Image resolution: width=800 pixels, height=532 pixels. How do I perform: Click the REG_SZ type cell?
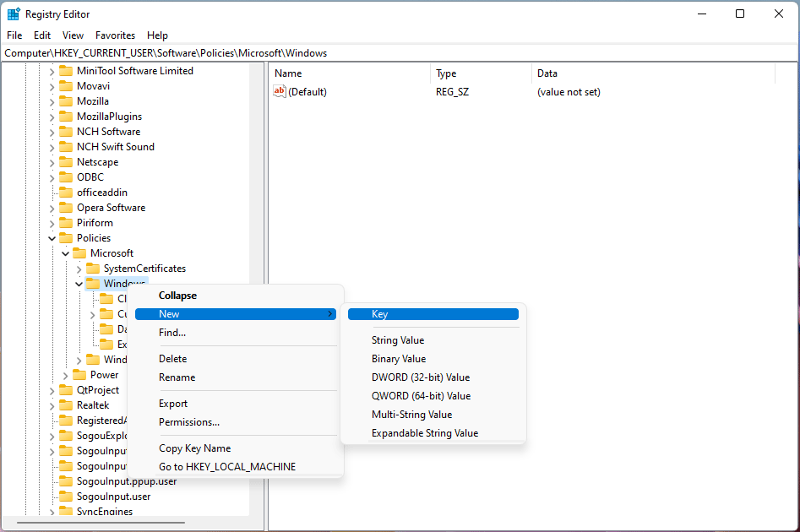point(453,92)
